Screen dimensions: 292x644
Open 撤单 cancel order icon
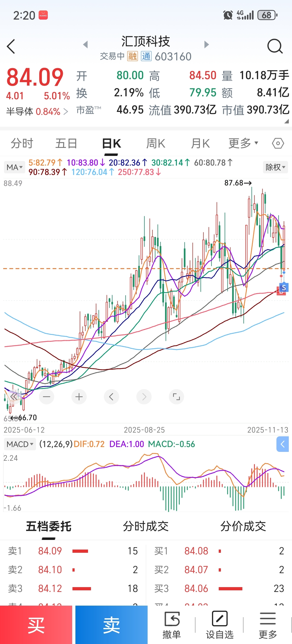pyautogui.click(x=171, y=625)
